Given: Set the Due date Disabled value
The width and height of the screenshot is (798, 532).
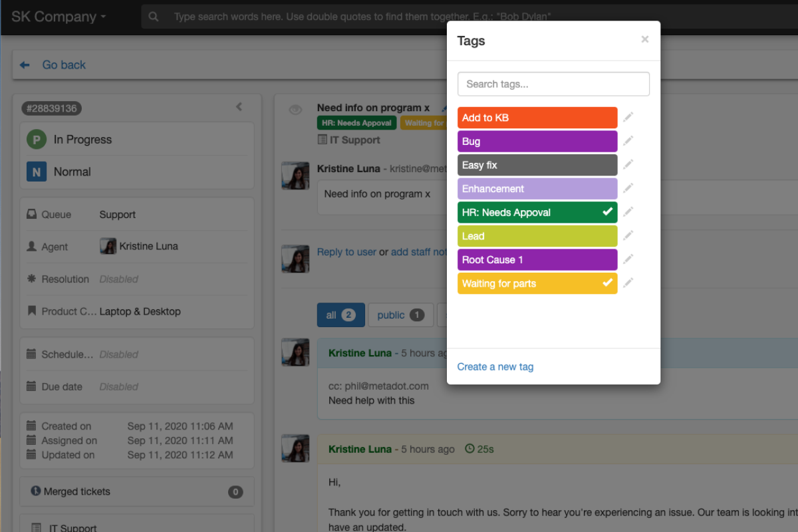Looking at the screenshot, I should click(119, 386).
